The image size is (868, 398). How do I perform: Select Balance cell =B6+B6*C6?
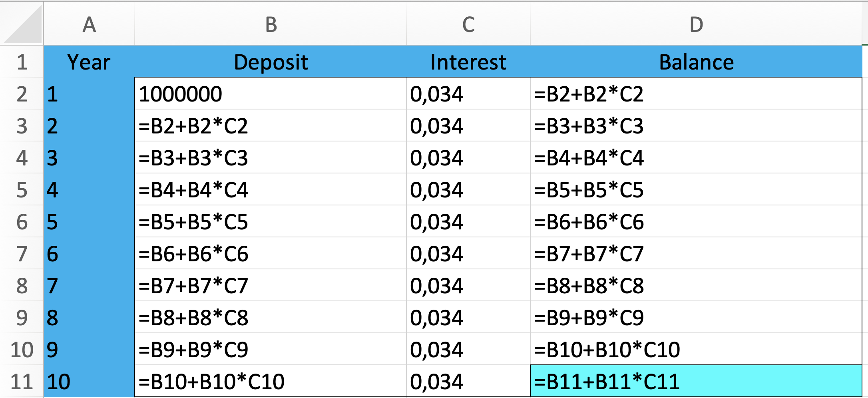click(696, 222)
